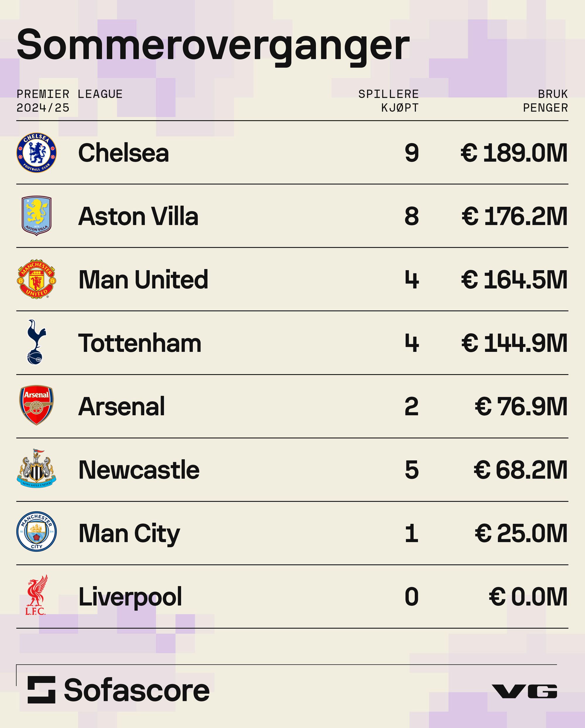Viewport: 585px width, 728px height.
Task: Click the VG logo
Action: [x=524, y=691]
